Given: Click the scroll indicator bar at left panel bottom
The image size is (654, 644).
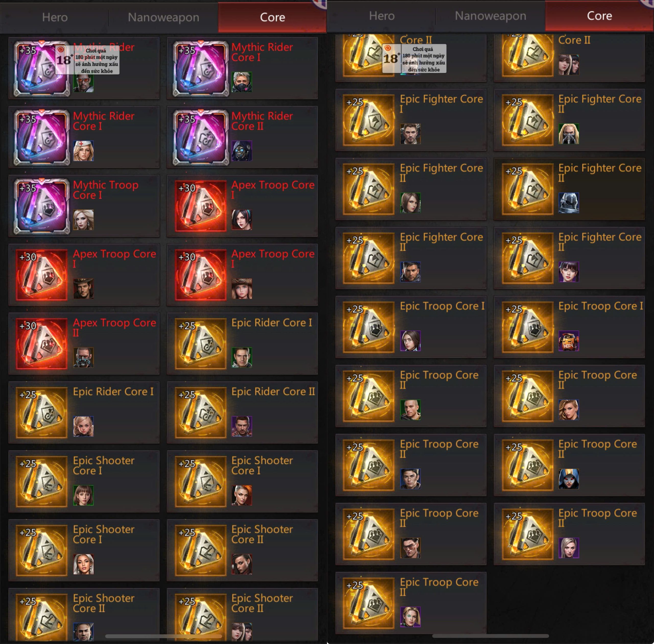Looking at the screenshot, I should [x=164, y=636].
